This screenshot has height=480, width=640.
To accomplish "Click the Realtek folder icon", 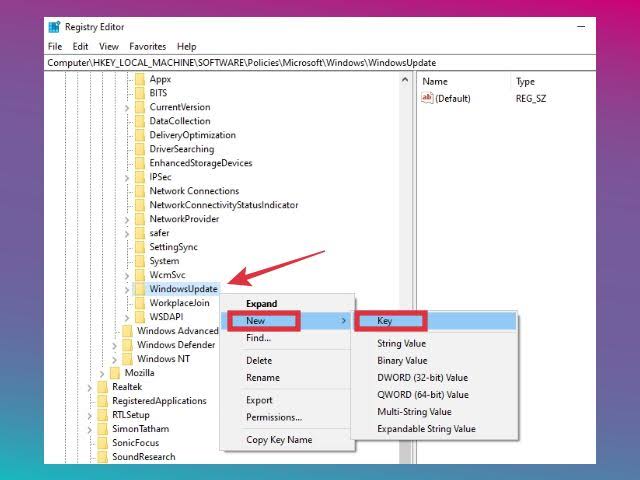I will click(x=102, y=387).
